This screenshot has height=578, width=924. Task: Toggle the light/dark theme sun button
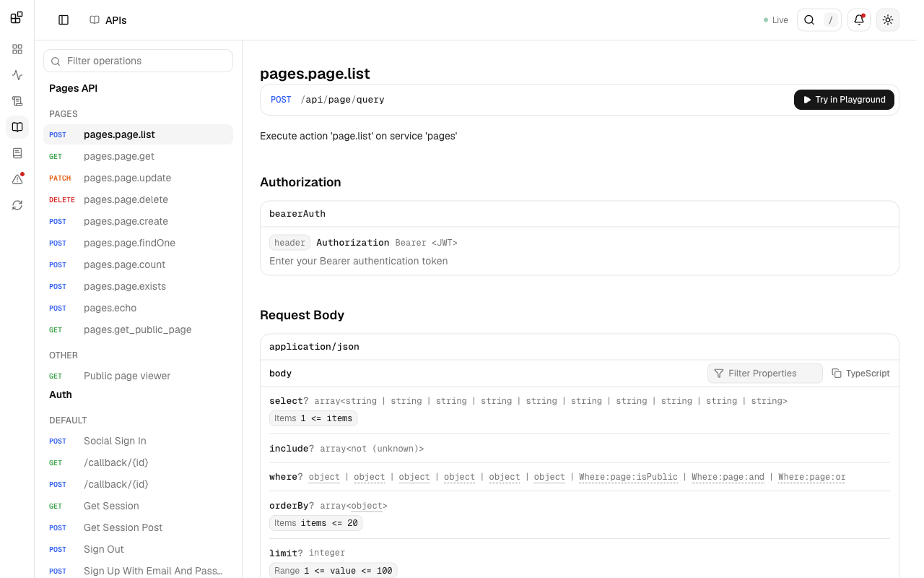tap(888, 20)
